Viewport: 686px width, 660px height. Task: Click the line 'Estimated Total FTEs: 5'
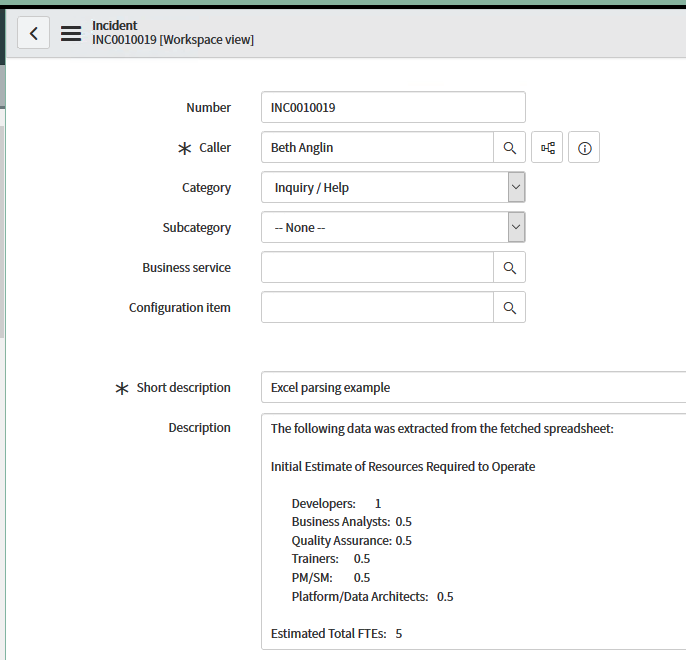(336, 634)
